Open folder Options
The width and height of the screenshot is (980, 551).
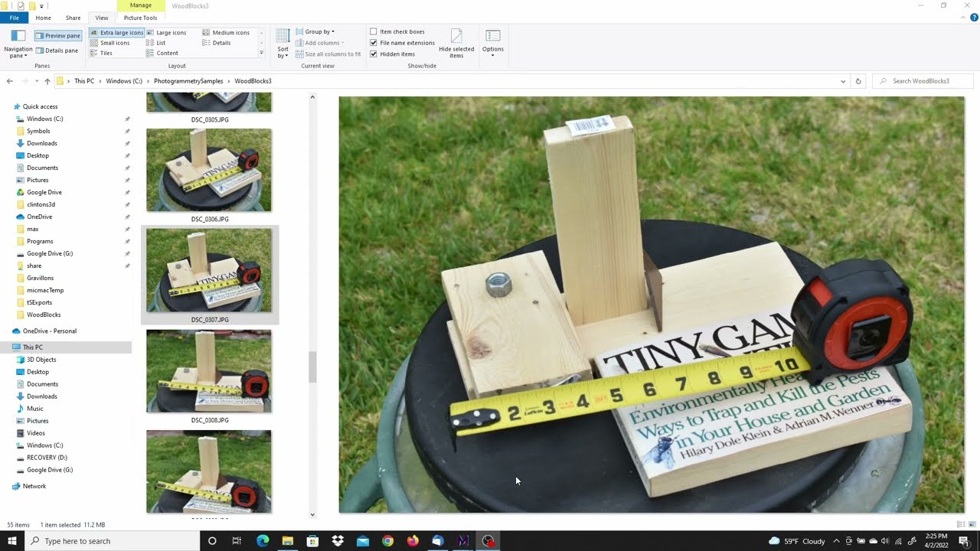pyautogui.click(x=493, y=44)
